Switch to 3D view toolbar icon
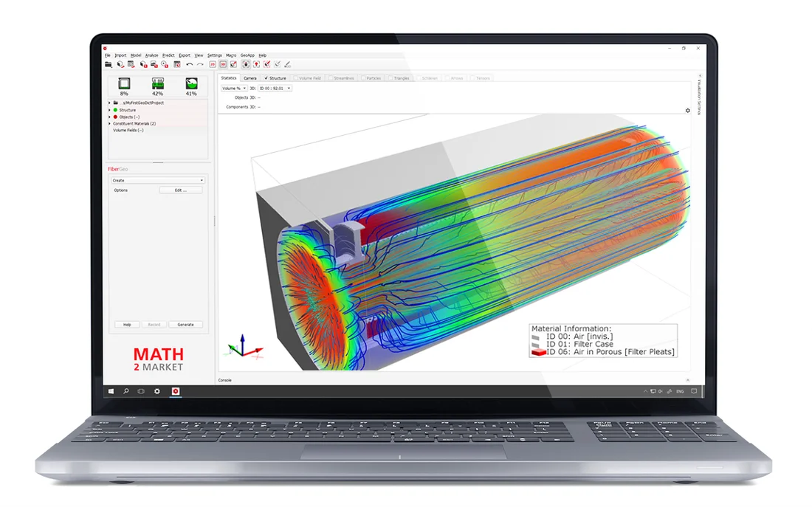 click(223, 64)
